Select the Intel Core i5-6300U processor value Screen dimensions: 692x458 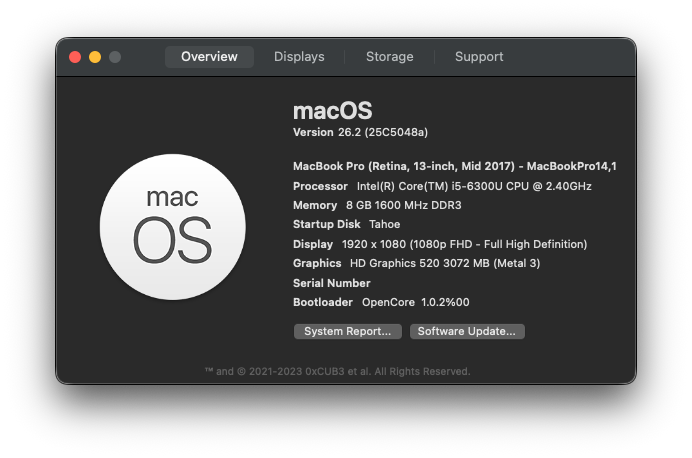point(474,186)
